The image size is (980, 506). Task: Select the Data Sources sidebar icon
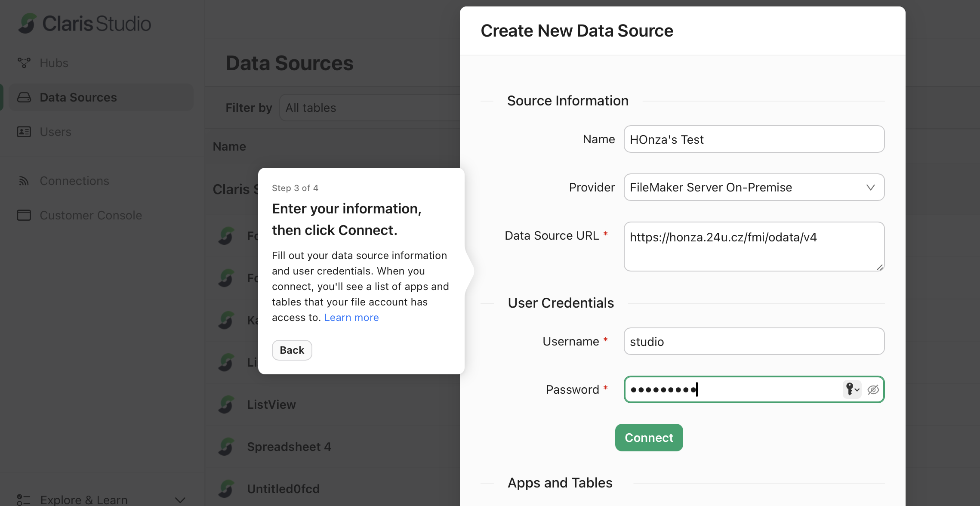24,97
